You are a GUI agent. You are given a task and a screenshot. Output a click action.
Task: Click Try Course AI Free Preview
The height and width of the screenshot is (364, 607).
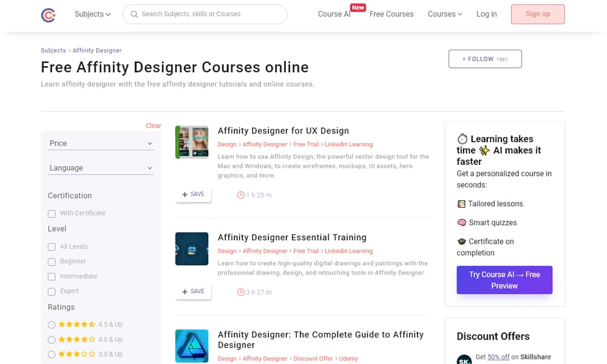click(504, 280)
